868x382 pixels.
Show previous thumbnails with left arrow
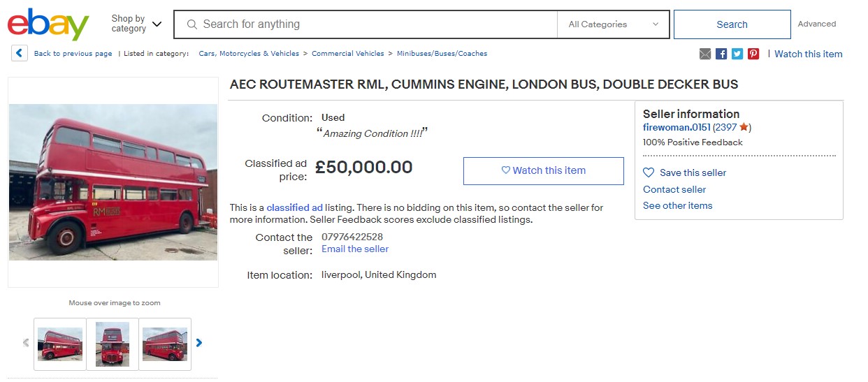[26, 343]
